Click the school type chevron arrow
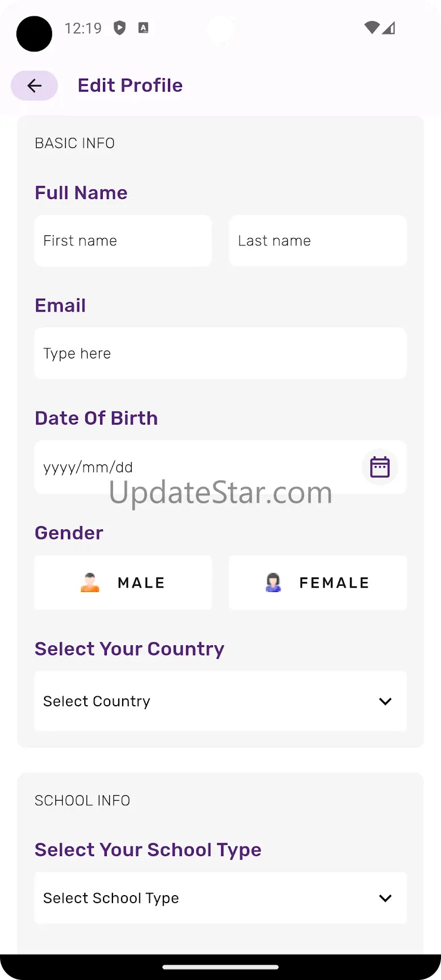Viewport: 441px width, 980px height. 385,898
